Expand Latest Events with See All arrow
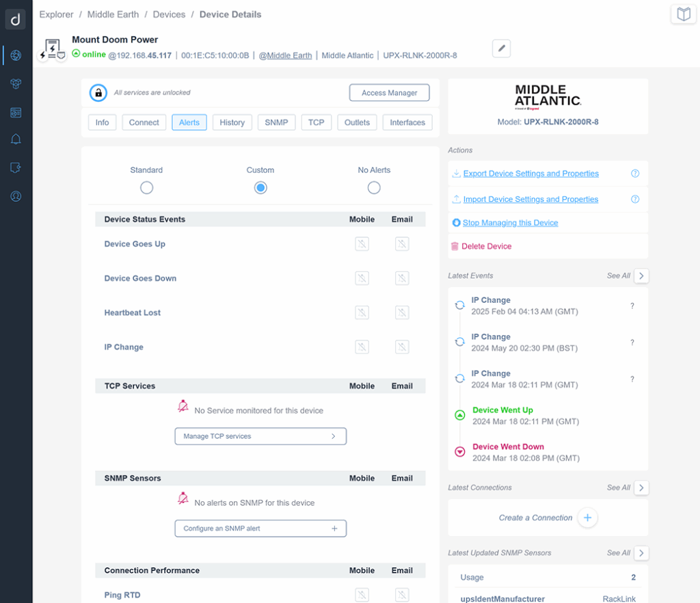 tap(641, 276)
